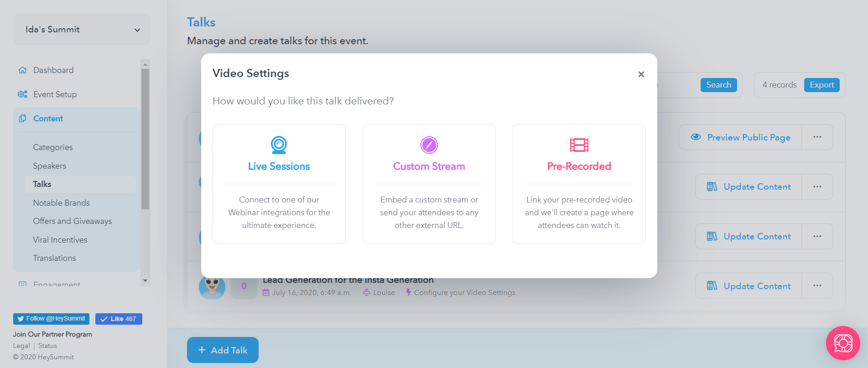Image resolution: width=868 pixels, height=368 pixels.
Task: Go to Speakers in the sidebar
Action: pyautogui.click(x=49, y=166)
